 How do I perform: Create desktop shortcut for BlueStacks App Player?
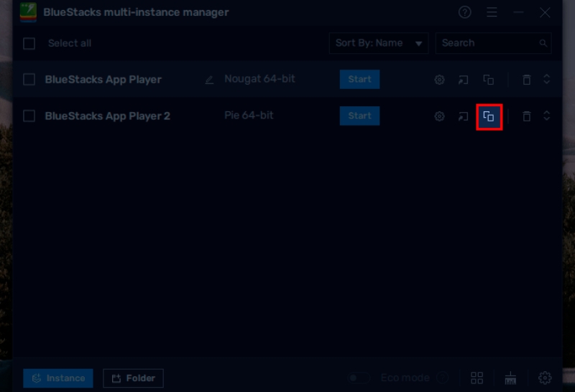point(463,80)
